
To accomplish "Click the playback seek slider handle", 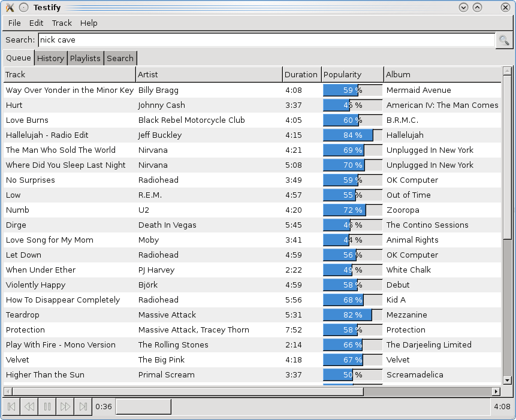I will pos(143,407).
